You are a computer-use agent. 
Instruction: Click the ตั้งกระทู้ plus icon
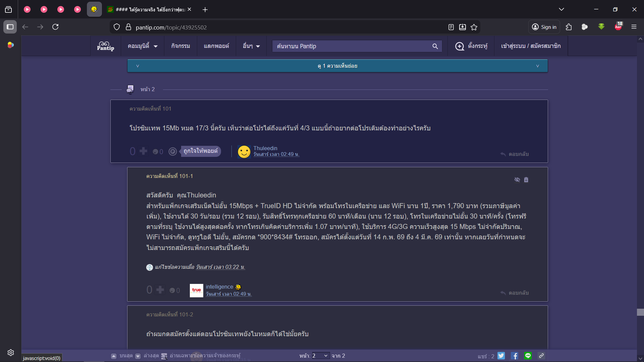click(x=460, y=46)
